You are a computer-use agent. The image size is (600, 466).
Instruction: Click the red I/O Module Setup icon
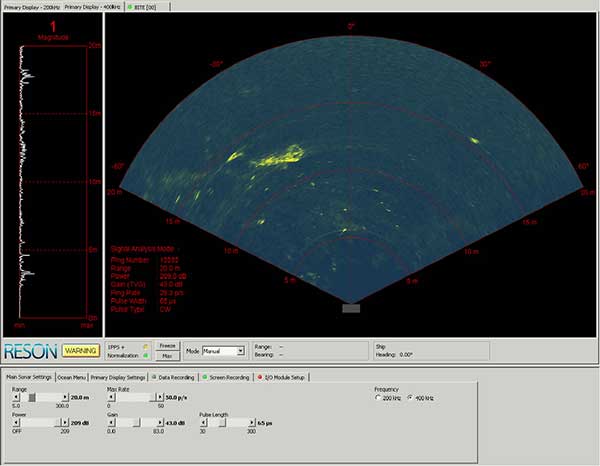click(x=259, y=377)
